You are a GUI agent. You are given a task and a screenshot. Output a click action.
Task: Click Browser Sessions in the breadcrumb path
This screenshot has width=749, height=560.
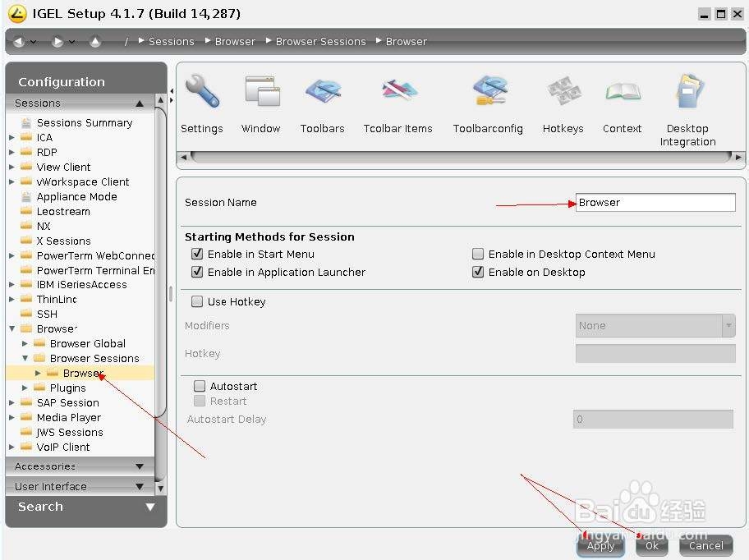click(320, 42)
